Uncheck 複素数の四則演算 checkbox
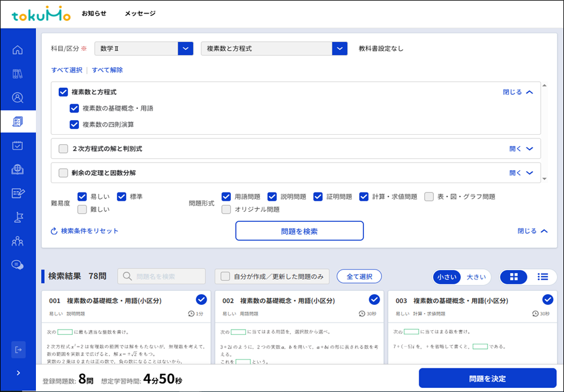The height and width of the screenshot is (392, 564). 74,124
